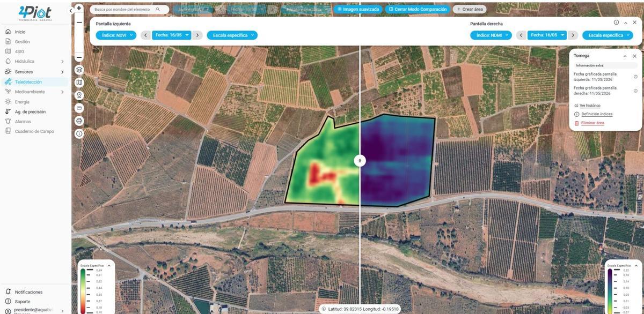Click the print map icon
Screen dimensions: 644x314
(79, 121)
